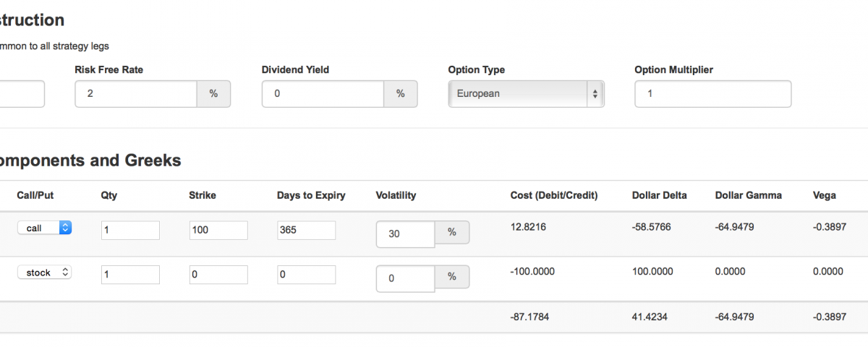Click the Dollar Delta column header
The width and height of the screenshot is (868, 347).
point(659,195)
